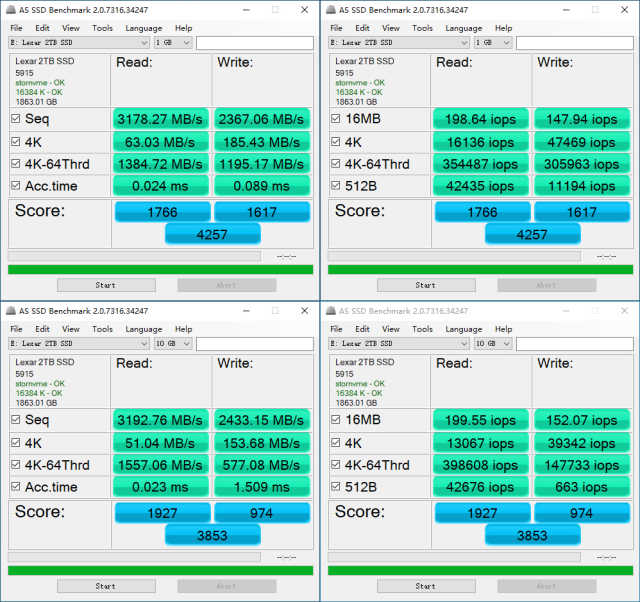Uncheck 4K-64Thrd test beside 1384.72 MB/s
The height and width of the screenshot is (602, 640).
[15, 164]
